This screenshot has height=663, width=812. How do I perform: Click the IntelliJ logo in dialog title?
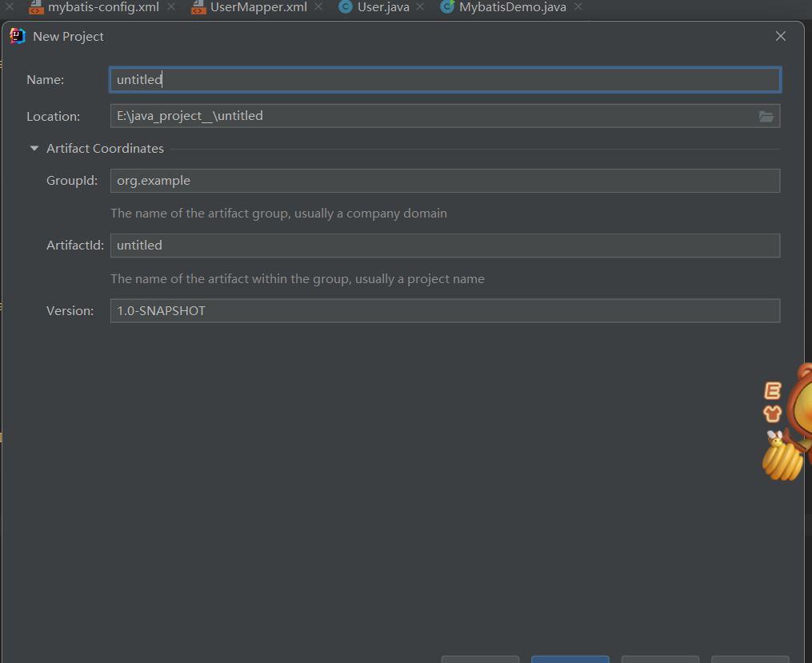click(18, 36)
